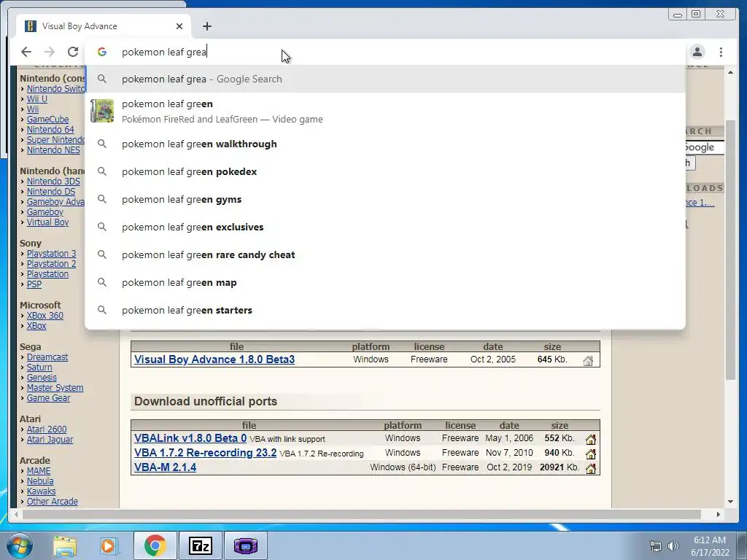Image resolution: width=747 pixels, height=560 pixels.
Task: Open the Chrome three-dot menu
Action: pyautogui.click(x=721, y=52)
